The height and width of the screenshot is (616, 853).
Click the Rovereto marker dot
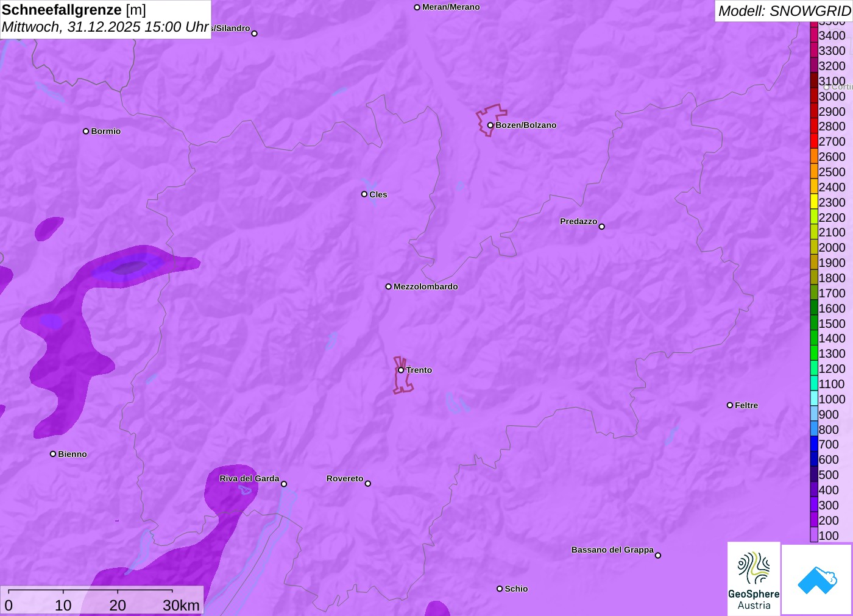(x=368, y=484)
